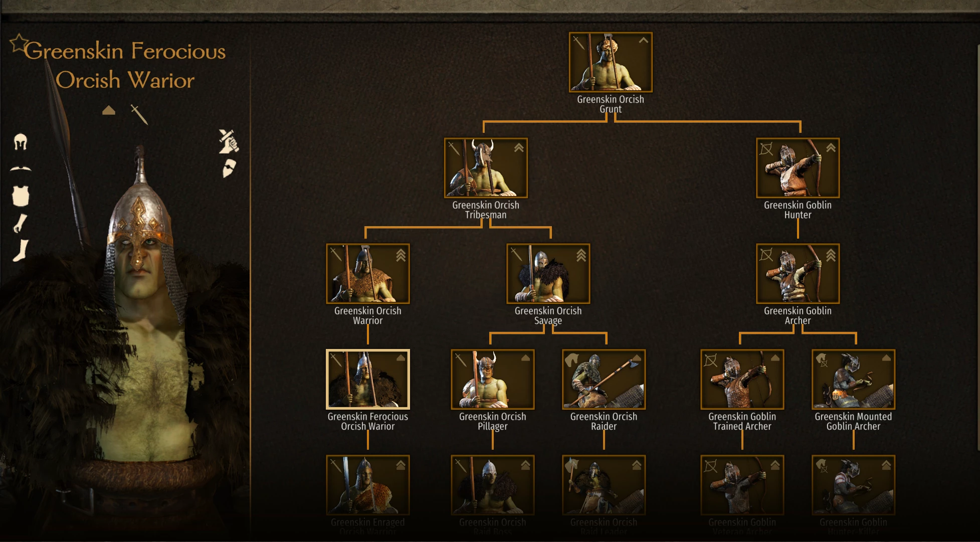Screen dimensions: 980x542
Task: Click the shoulder cape slot icon
Action: [x=21, y=169]
